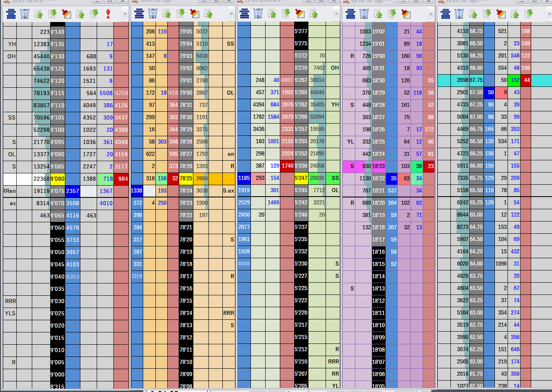Click yellow price cell 78'25 in ZB ladder
The width and height of the screenshot is (552, 392).
[x=186, y=178]
